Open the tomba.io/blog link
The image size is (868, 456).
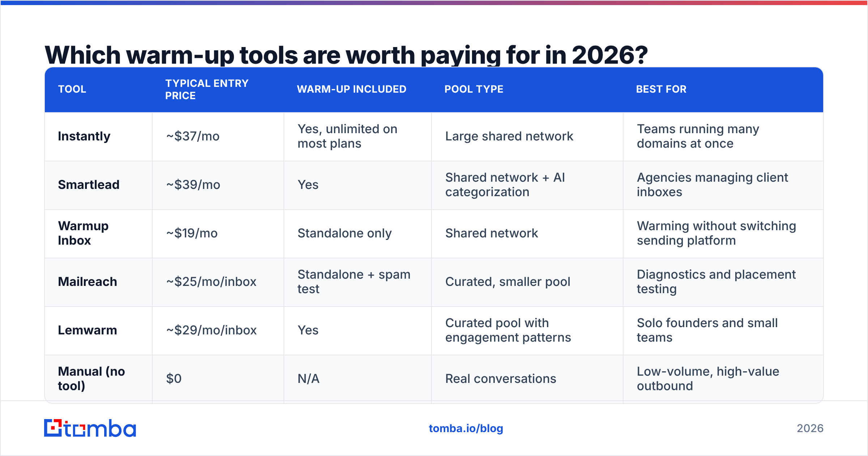coord(466,428)
